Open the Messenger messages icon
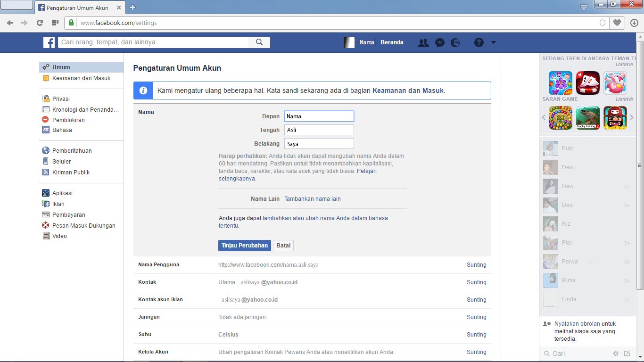This screenshot has height=362, width=644. tap(439, 42)
